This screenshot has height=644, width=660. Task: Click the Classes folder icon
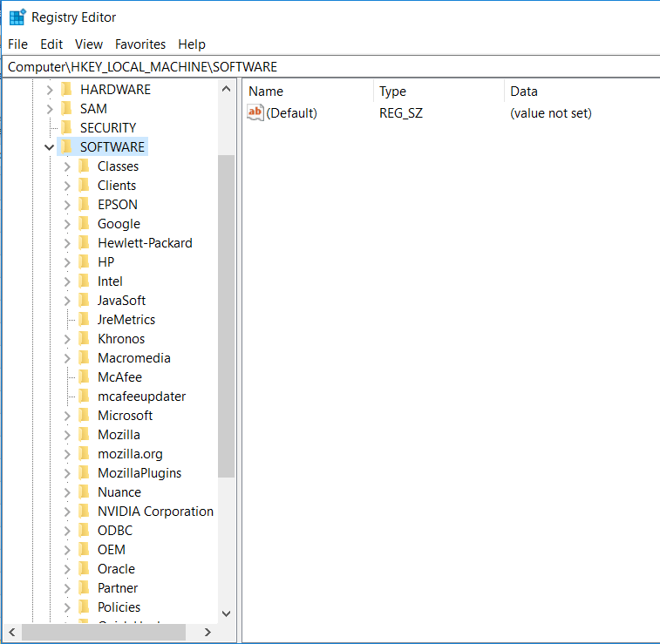pos(85,166)
